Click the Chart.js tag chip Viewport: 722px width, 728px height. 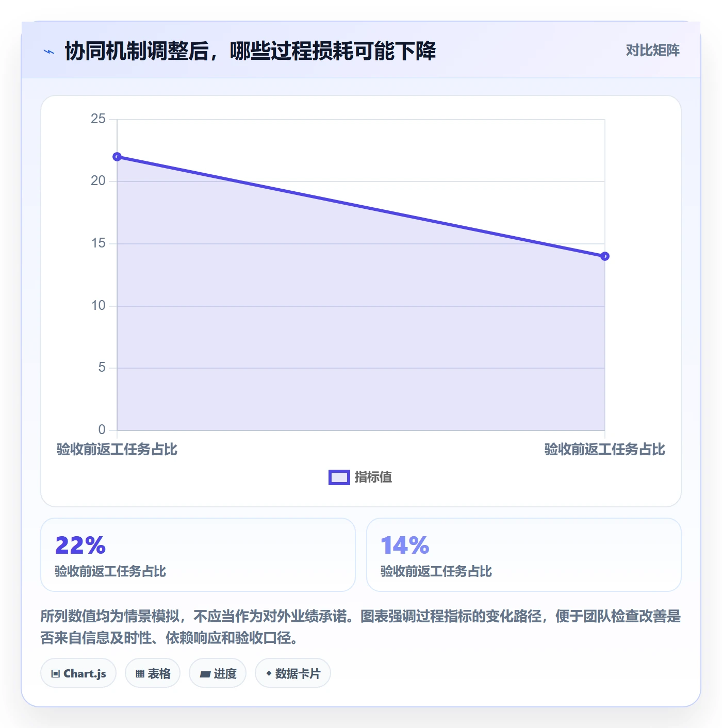pos(78,673)
